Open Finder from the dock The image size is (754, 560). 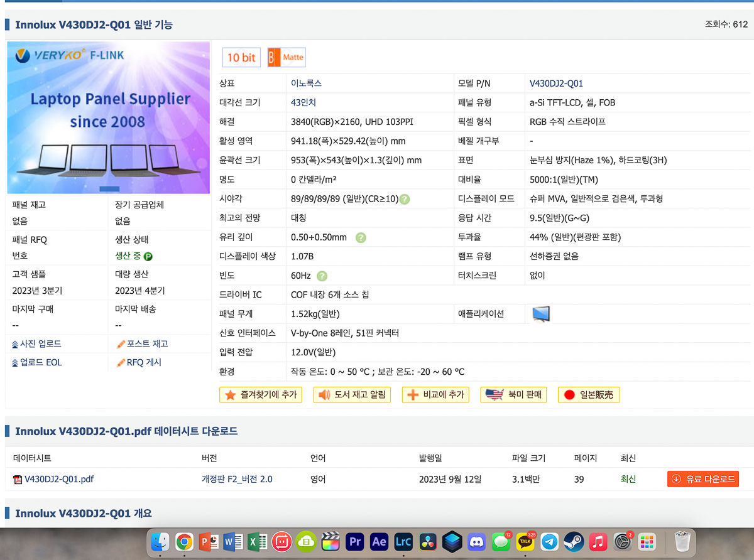[161, 541]
